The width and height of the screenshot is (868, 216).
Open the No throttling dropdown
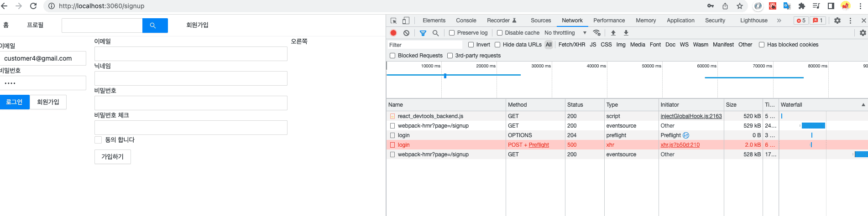pos(565,33)
